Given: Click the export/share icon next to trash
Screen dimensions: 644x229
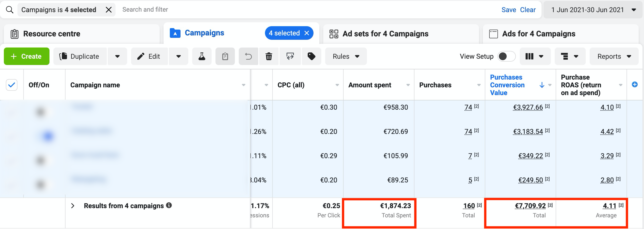Looking at the screenshot, I should click(x=290, y=57).
